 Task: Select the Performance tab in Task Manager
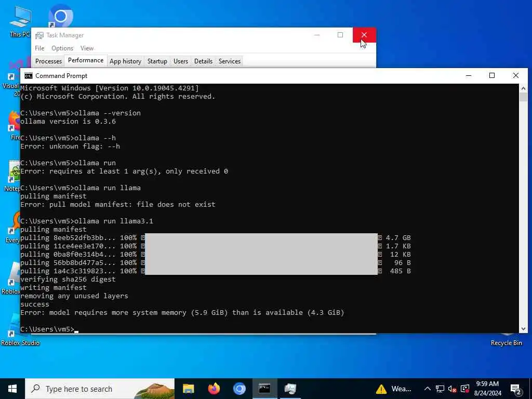click(x=86, y=60)
